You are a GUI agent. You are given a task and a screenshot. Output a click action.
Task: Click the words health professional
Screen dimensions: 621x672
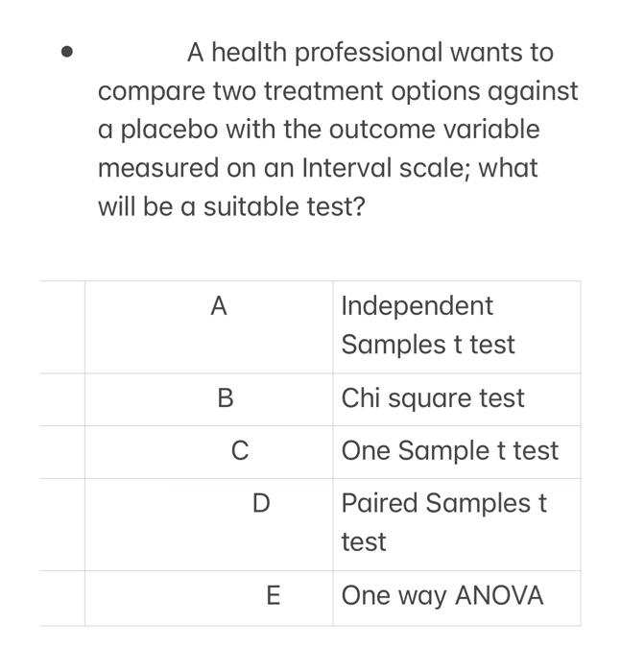click(x=327, y=53)
